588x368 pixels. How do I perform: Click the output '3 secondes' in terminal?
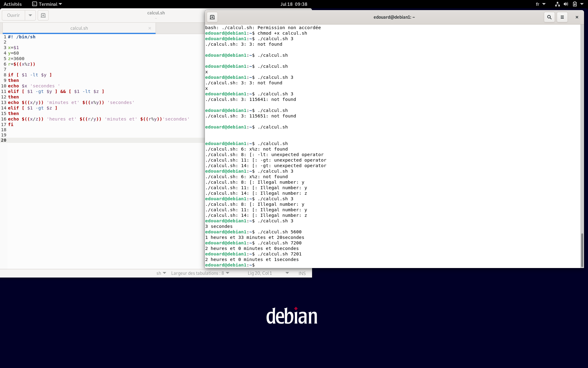(219, 226)
